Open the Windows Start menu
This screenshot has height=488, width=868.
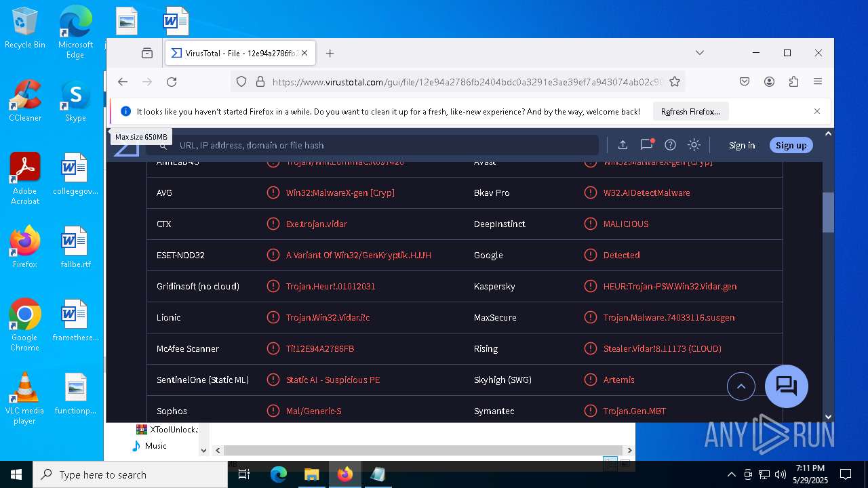(x=16, y=474)
